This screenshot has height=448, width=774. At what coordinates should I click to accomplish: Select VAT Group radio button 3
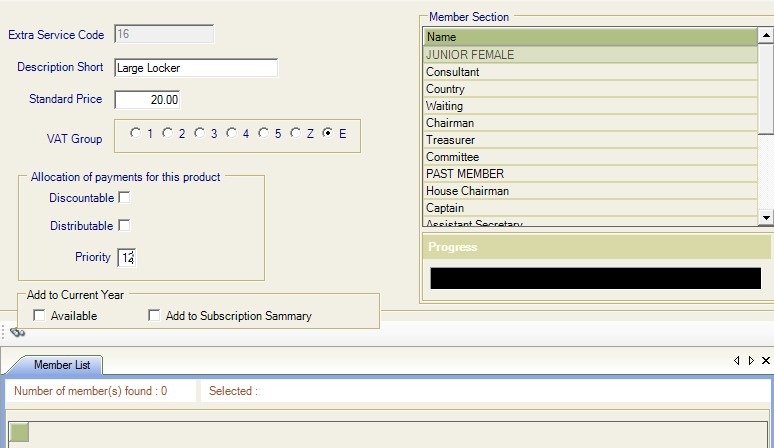pos(199,133)
